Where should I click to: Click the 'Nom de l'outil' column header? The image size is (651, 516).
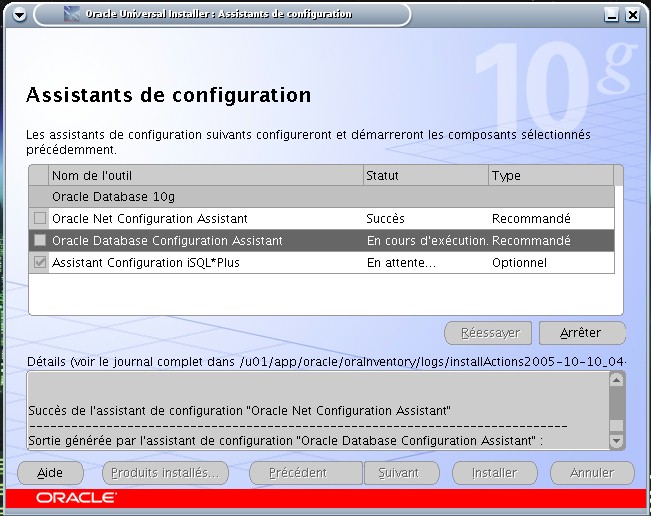(x=206, y=176)
